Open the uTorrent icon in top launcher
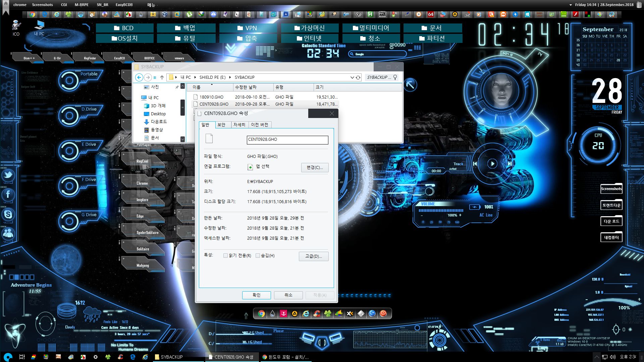This screenshot has height=362, width=644. pyautogui.click(x=190, y=14)
